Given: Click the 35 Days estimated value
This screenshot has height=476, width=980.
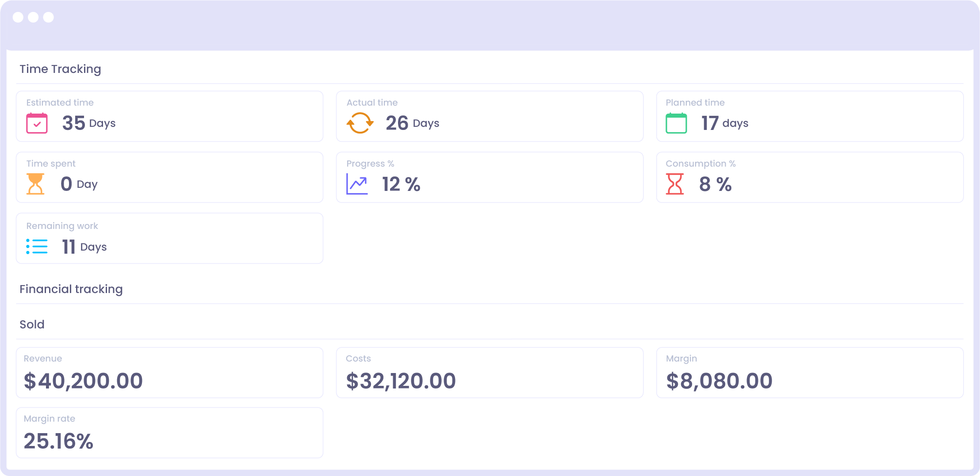Looking at the screenshot, I should point(89,123).
